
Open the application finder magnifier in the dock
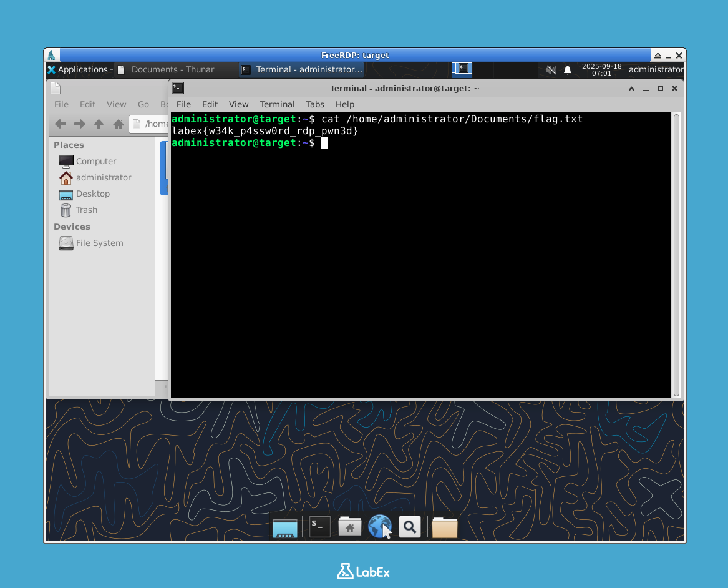(x=409, y=526)
